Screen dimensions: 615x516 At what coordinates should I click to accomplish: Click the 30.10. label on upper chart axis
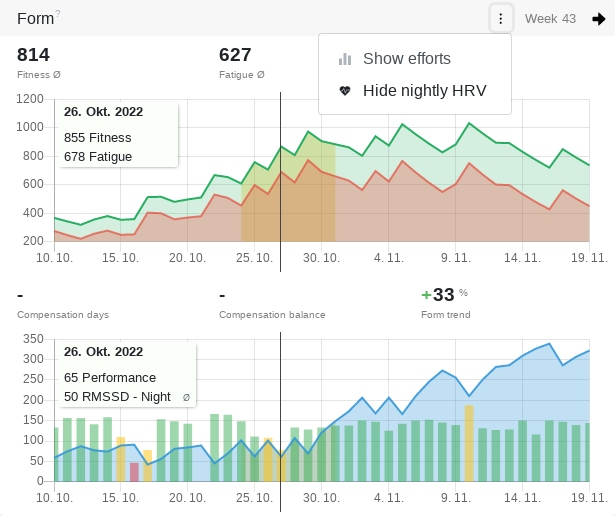click(321, 258)
